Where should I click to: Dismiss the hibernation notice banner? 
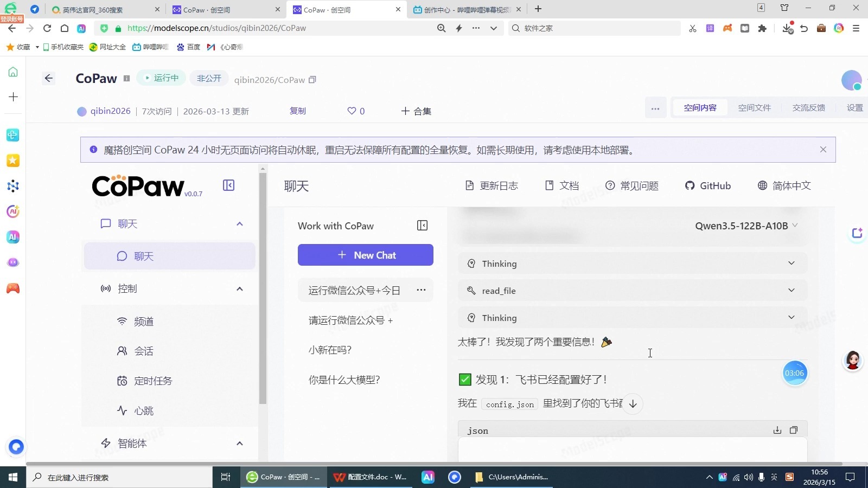(x=823, y=150)
